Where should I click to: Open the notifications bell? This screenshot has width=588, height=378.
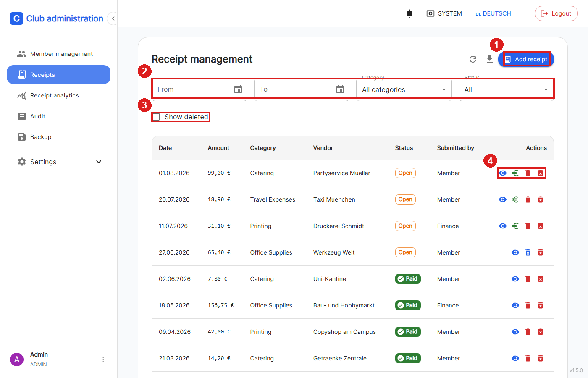point(409,13)
